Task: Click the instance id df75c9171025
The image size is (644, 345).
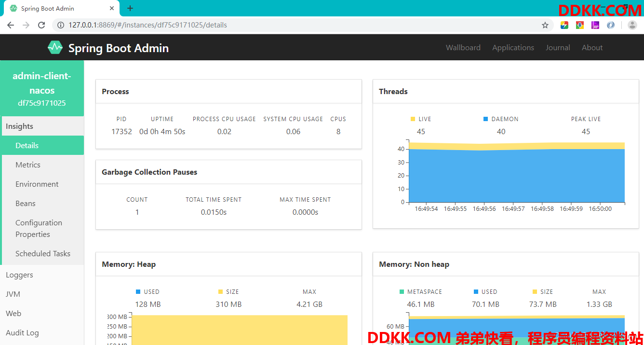Action: [42, 103]
